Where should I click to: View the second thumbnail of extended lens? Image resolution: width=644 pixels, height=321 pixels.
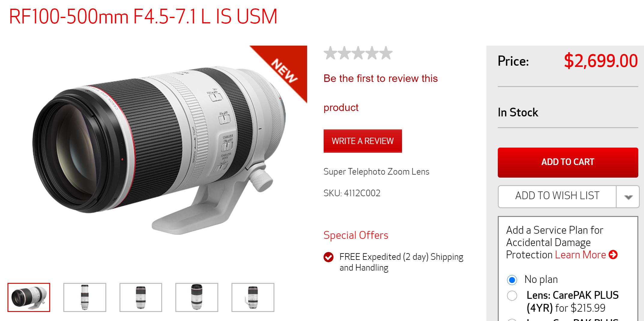click(x=85, y=297)
